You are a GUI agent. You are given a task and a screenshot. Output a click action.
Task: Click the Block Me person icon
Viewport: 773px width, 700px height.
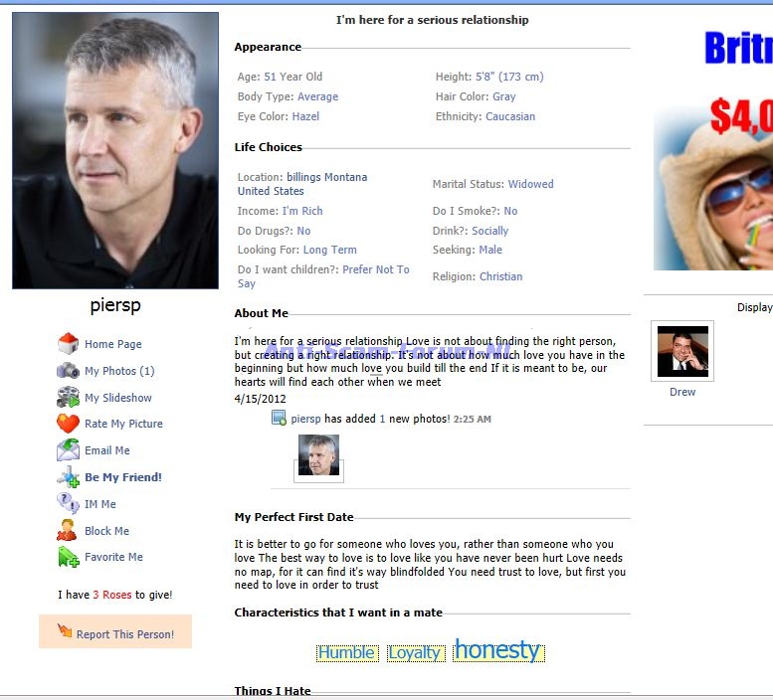coord(68,531)
